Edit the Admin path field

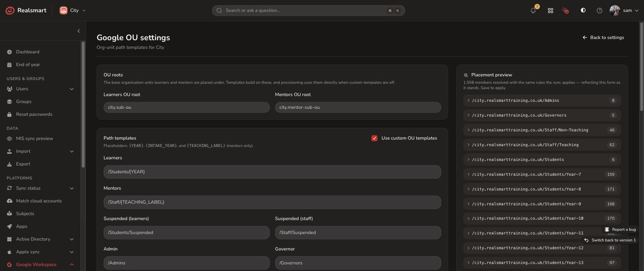point(186,263)
